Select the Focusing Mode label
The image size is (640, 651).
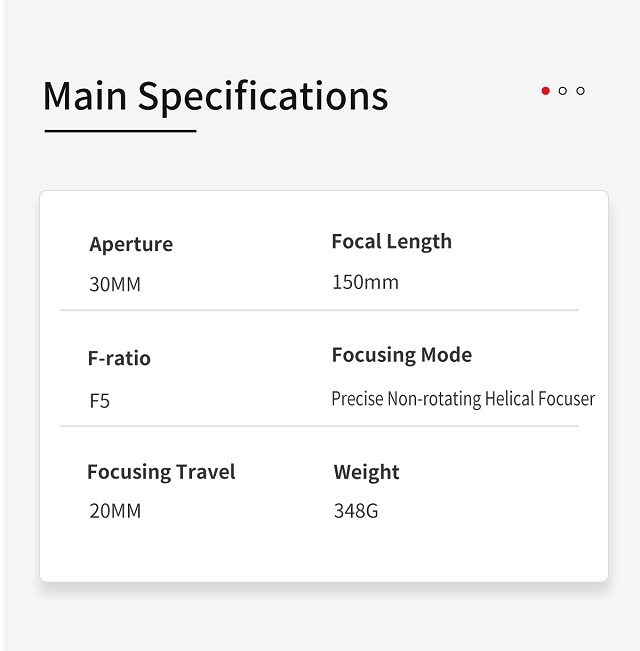tap(401, 355)
